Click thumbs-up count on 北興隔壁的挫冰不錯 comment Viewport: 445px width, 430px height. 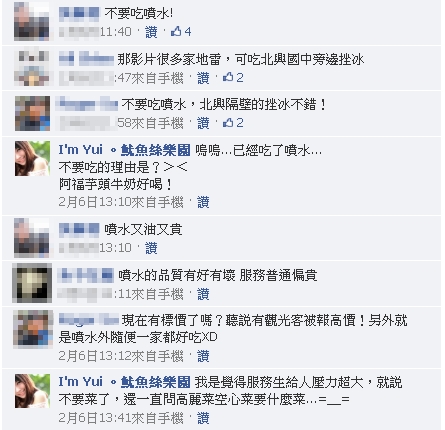(x=233, y=123)
